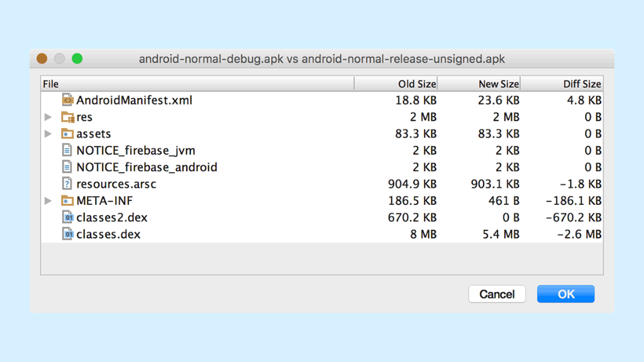The image size is (644, 362).
Task: Click the File column header
Action: 197,84
